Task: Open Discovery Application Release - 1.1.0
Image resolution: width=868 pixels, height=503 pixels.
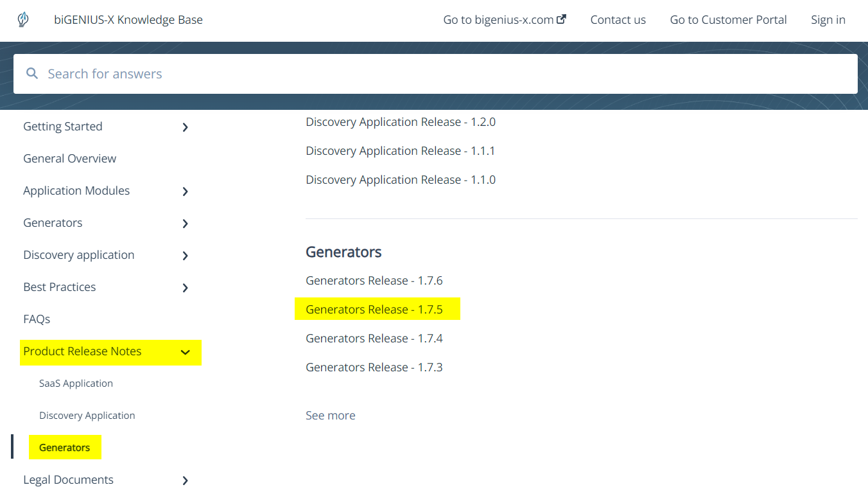Action: (x=401, y=180)
